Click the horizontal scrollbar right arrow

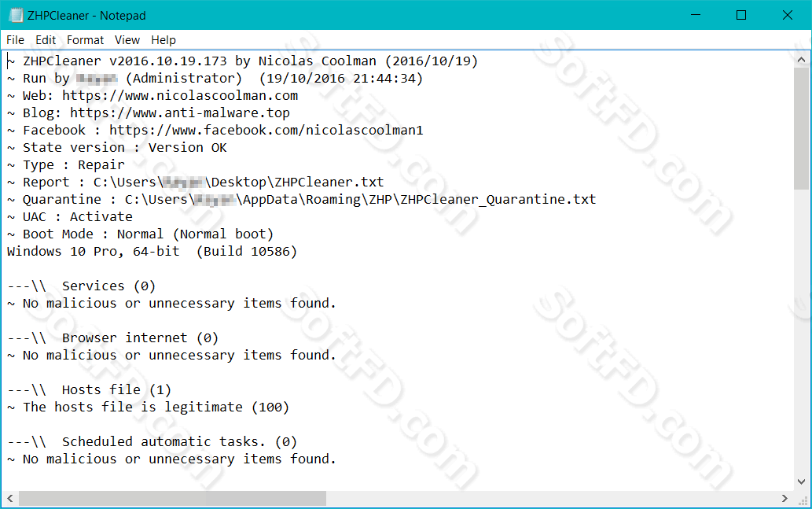tap(784, 498)
